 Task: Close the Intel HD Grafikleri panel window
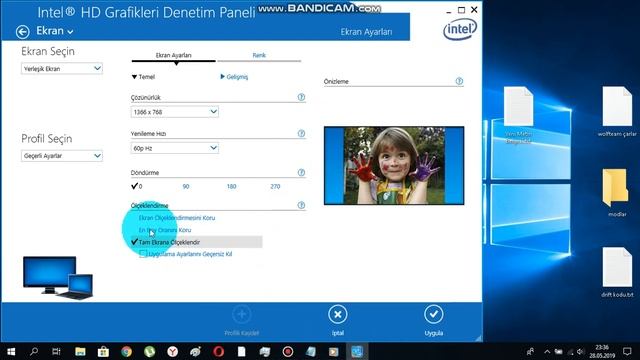pyautogui.click(x=474, y=9)
